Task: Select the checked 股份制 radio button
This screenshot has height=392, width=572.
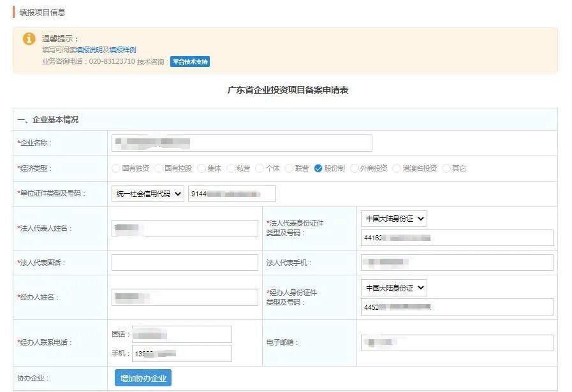Action: point(318,168)
